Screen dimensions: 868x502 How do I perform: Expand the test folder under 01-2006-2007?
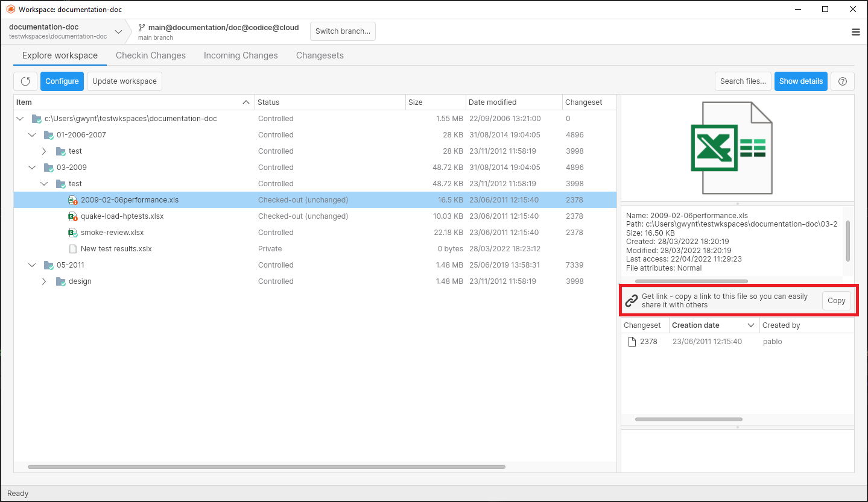click(x=43, y=151)
